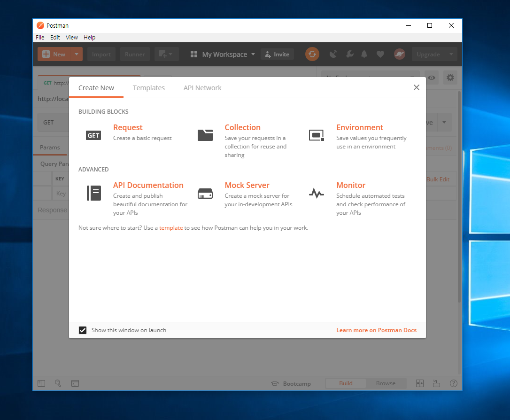Switch to Build mode
The height and width of the screenshot is (420, 510).
click(346, 383)
